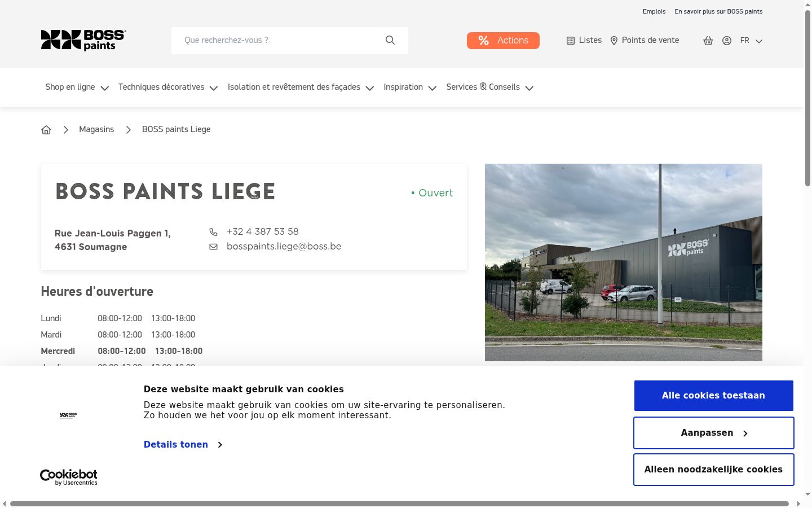Click the Ouvert status text

[x=432, y=193]
